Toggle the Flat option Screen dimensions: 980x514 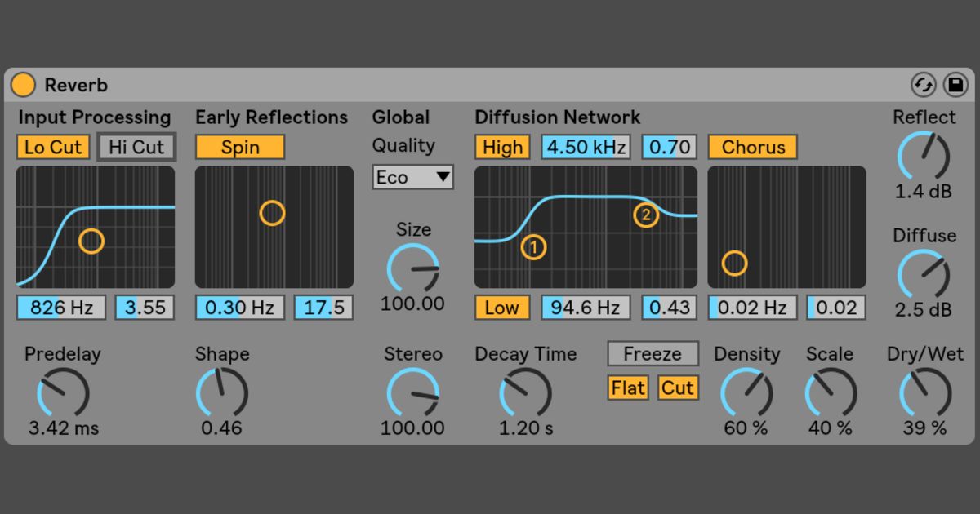[x=627, y=388]
